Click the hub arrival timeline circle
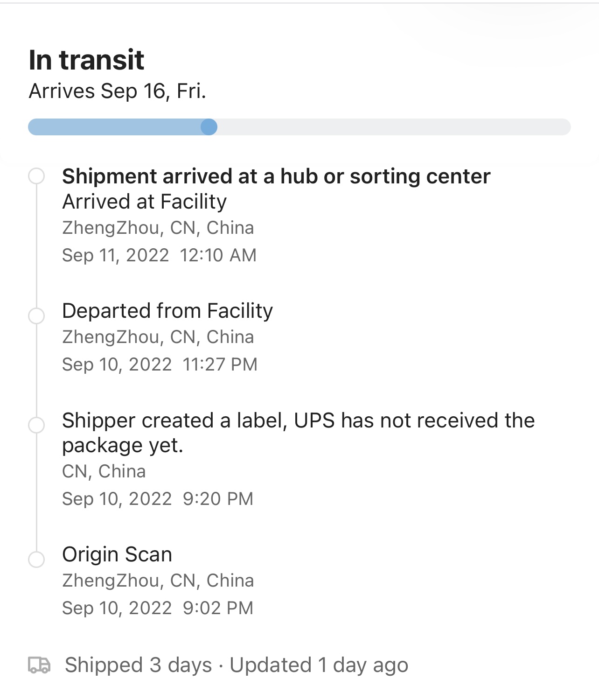The height and width of the screenshot is (700, 599). (x=36, y=176)
